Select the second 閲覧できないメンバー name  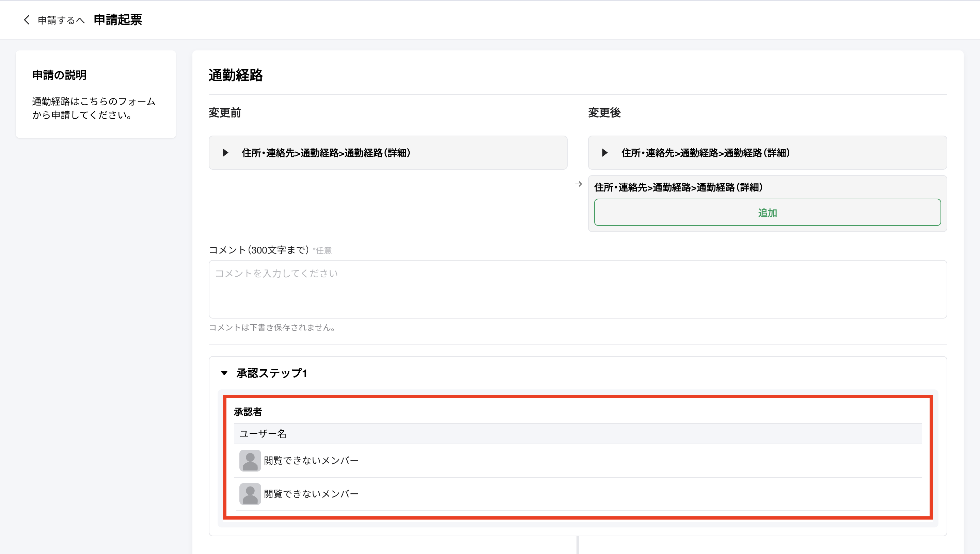click(x=311, y=494)
